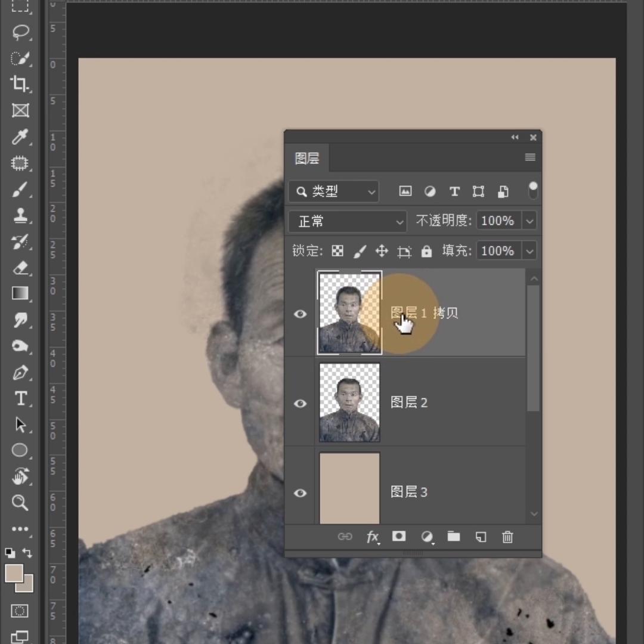Select the Crop tool

[x=20, y=84]
